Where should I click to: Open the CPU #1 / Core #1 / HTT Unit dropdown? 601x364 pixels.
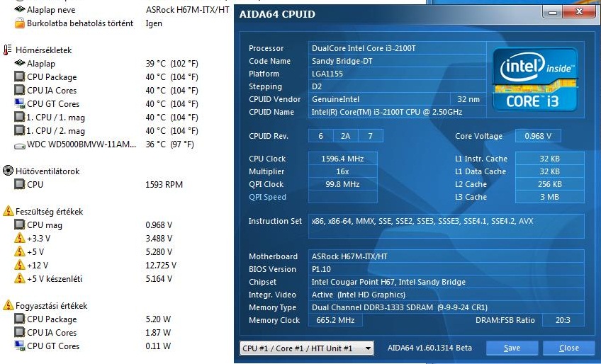click(307, 348)
